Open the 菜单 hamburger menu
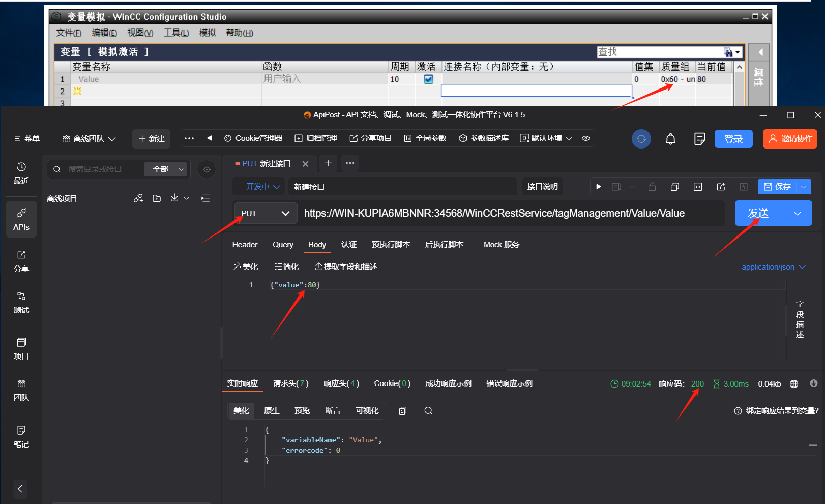 (27, 138)
